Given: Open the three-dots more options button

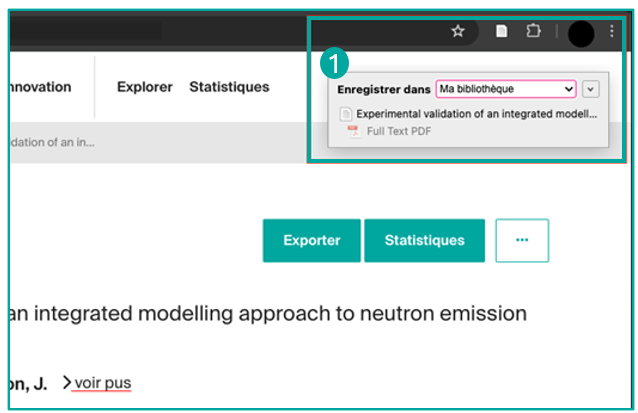Looking at the screenshot, I should [522, 240].
